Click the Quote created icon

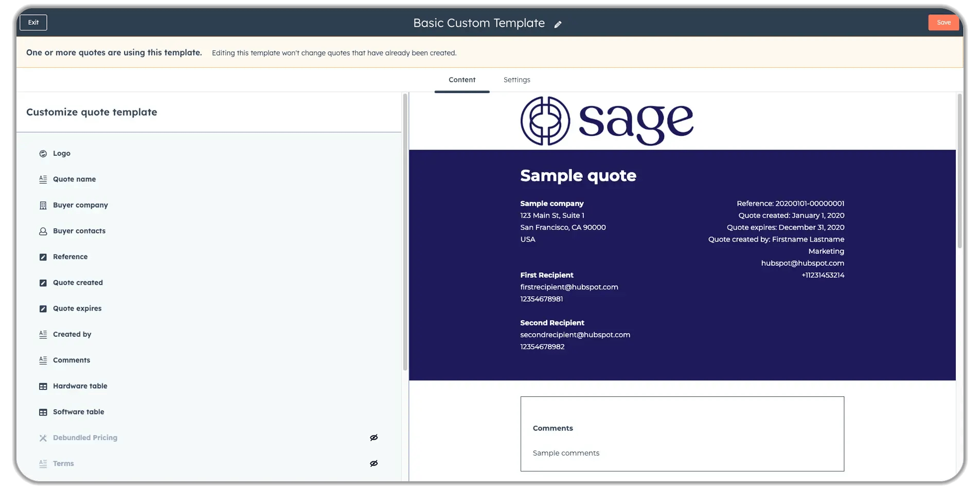43,282
